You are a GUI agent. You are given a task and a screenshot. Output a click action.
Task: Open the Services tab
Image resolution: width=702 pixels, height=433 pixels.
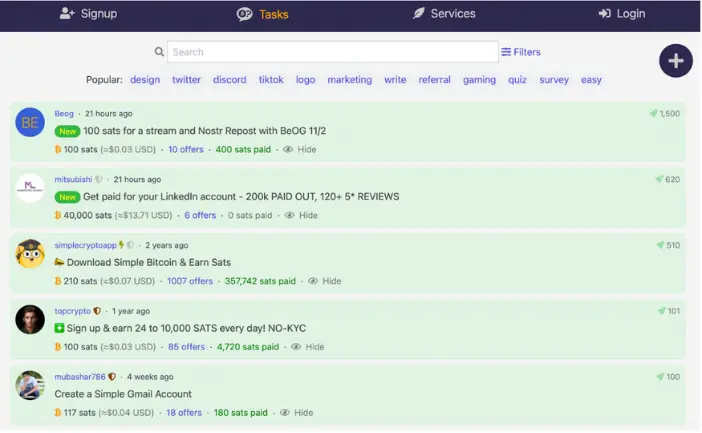coord(443,14)
